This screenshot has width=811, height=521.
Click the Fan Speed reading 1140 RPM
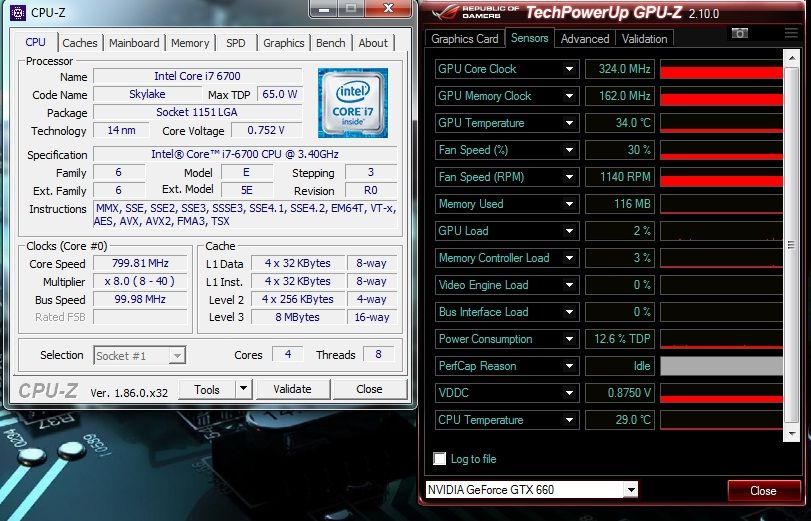620,177
